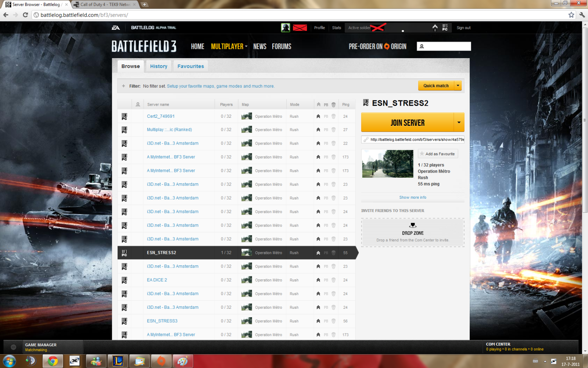This screenshot has height=368, width=588.
Task: Open the Quick match dropdown arrow
Action: (458, 86)
